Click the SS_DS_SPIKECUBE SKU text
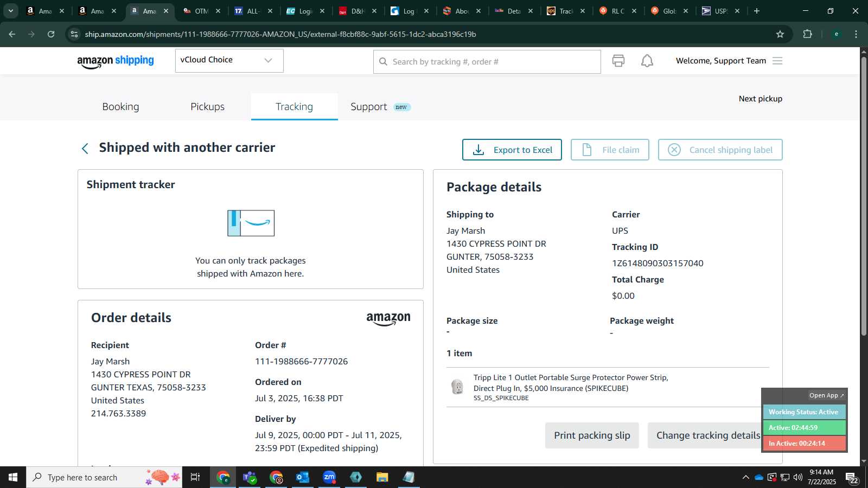The height and width of the screenshot is (488, 868). pyautogui.click(x=501, y=398)
